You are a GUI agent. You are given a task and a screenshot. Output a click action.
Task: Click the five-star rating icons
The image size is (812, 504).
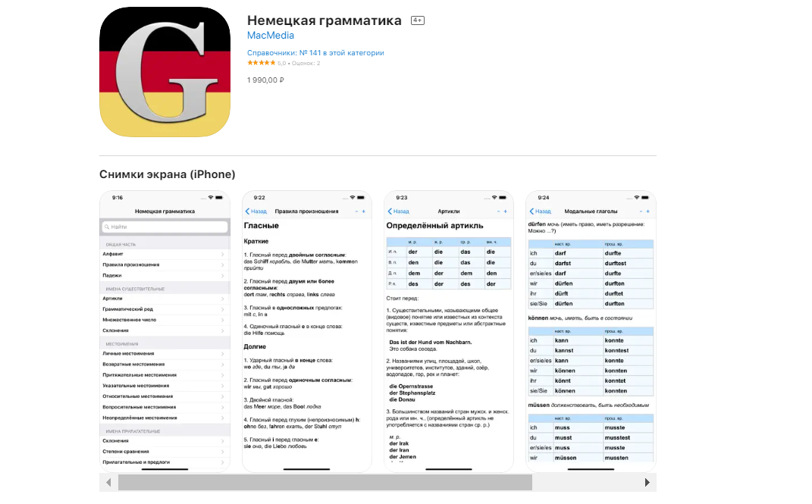261,63
